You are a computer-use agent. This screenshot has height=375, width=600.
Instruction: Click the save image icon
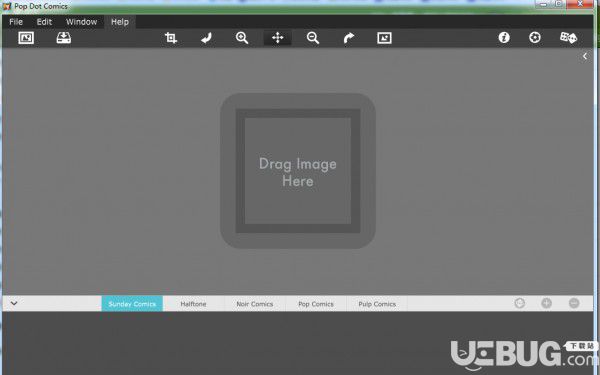[x=64, y=38]
